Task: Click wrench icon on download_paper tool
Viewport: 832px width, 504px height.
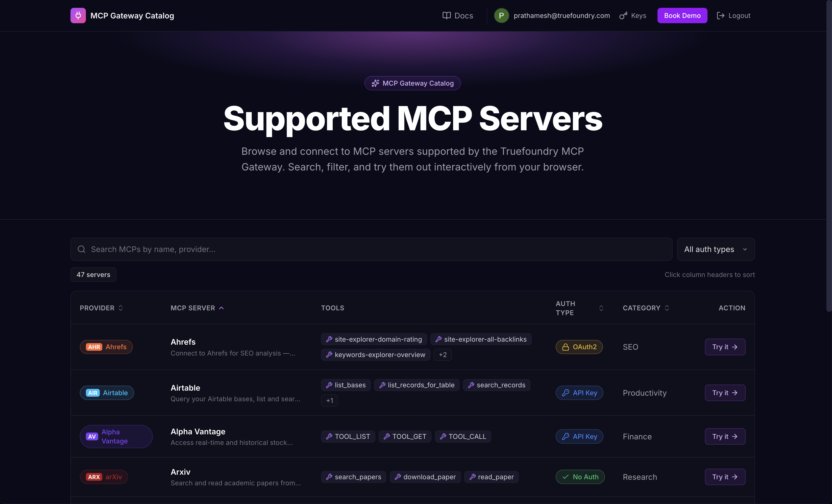Action: [398, 477]
